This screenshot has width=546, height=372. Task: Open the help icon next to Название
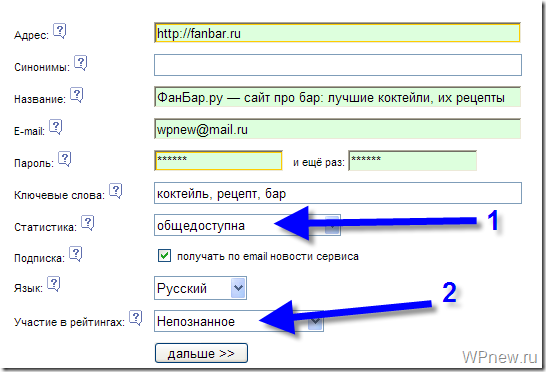pyautogui.click(x=77, y=95)
